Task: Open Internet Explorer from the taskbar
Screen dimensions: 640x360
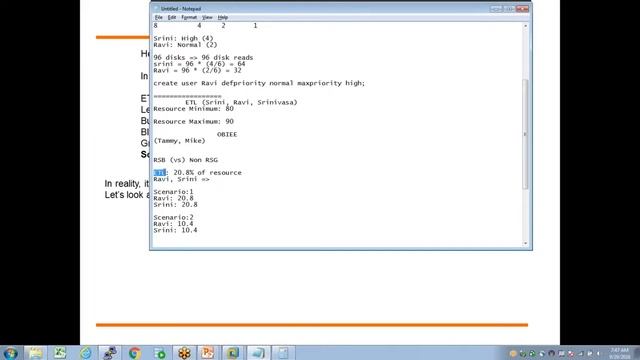Action: point(85,353)
